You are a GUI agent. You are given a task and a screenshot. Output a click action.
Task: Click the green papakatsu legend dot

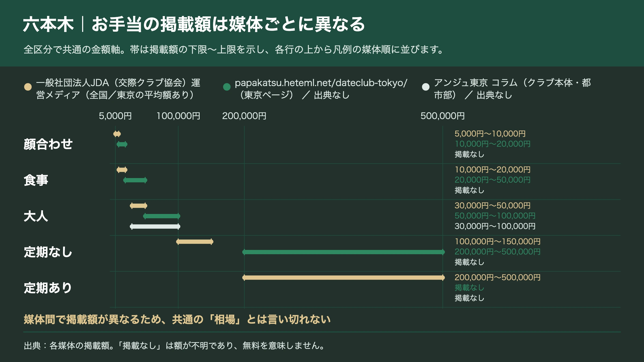[x=227, y=87]
